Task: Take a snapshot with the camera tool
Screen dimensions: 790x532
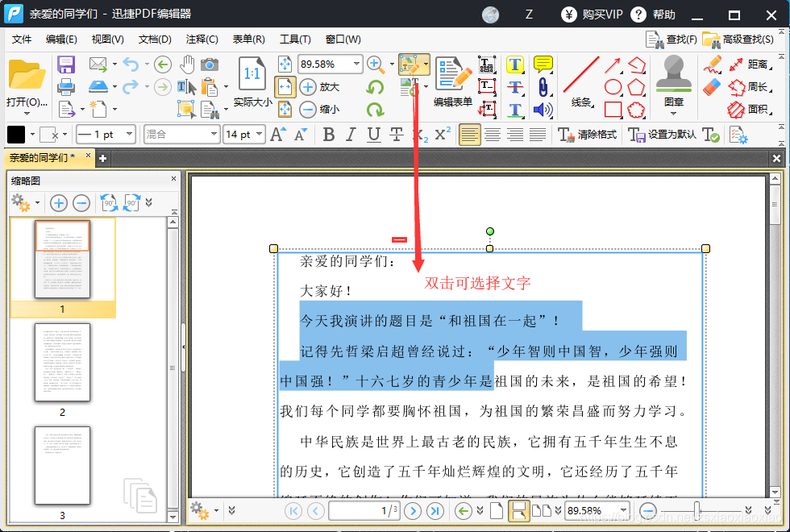Action: coord(210,64)
